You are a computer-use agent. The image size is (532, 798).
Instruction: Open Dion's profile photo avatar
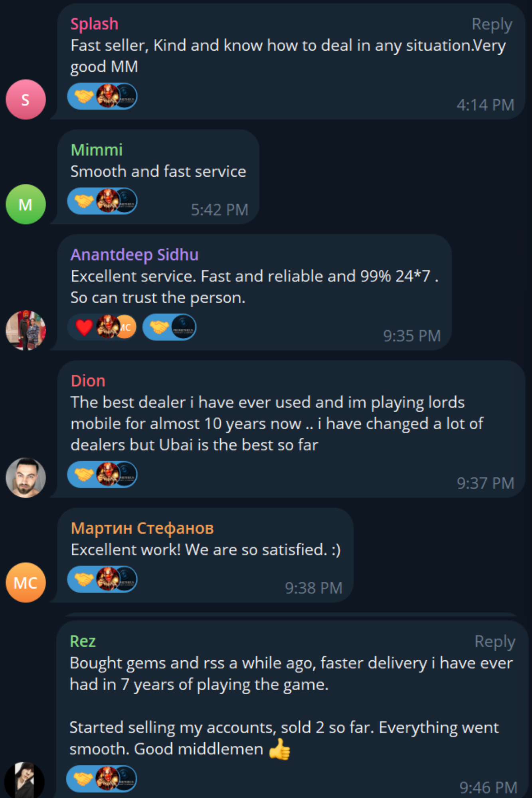pos(26,478)
